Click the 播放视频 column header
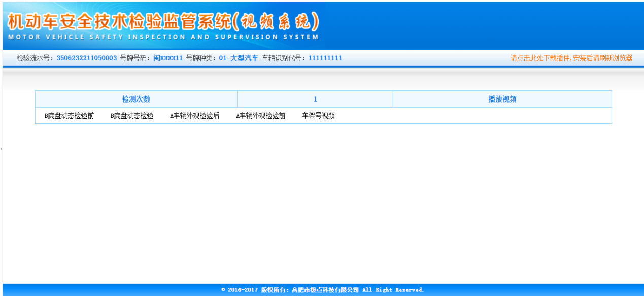The height and width of the screenshot is (296, 644). click(x=502, y=99)
